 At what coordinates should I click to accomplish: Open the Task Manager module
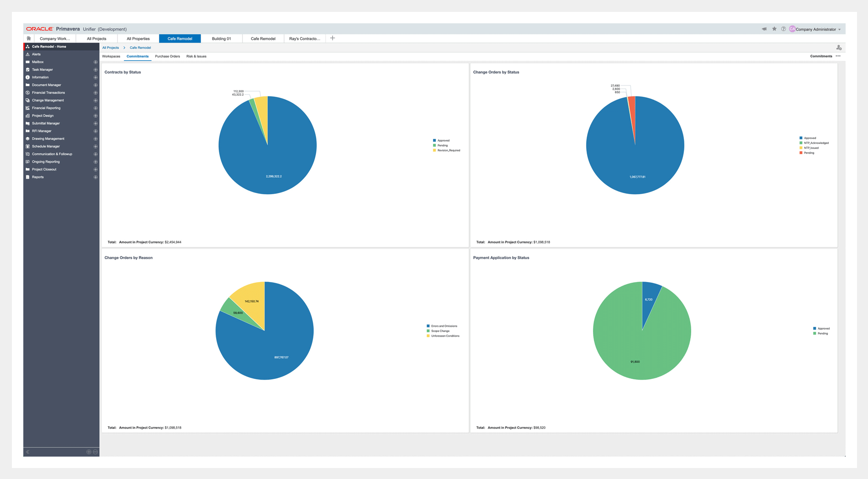tap(42, 69)
